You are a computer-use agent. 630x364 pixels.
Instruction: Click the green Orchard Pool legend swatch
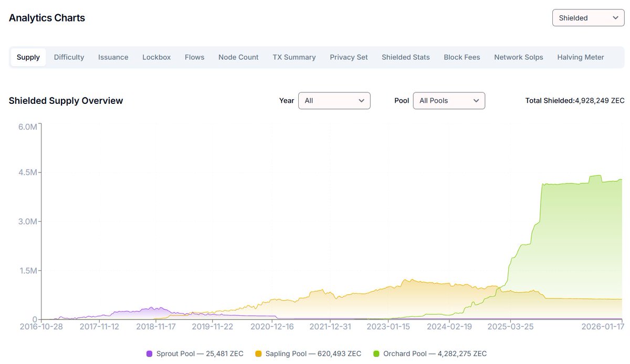click(x=376, y=354)
